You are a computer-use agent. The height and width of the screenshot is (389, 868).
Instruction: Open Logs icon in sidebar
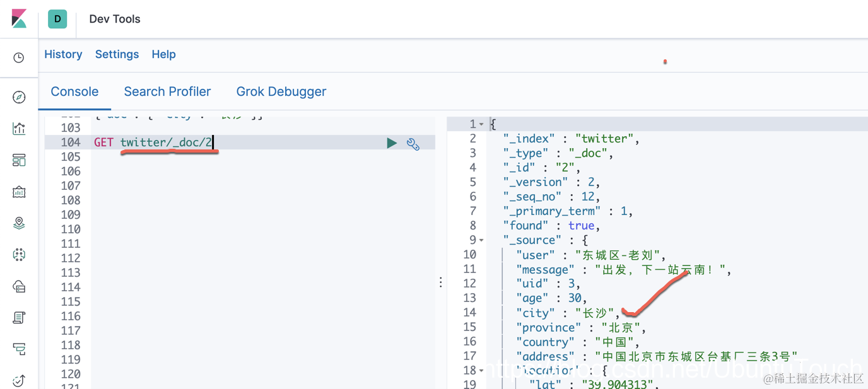click(19, 318)
